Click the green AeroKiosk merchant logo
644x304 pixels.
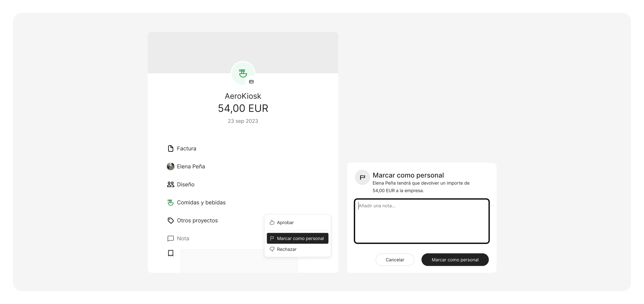(243, 73)
